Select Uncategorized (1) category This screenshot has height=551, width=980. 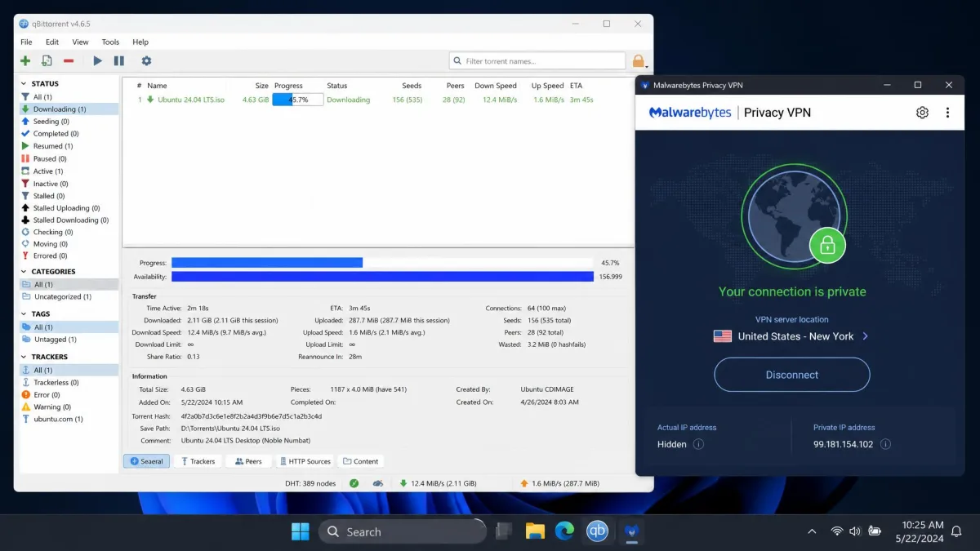click(70, 296)
